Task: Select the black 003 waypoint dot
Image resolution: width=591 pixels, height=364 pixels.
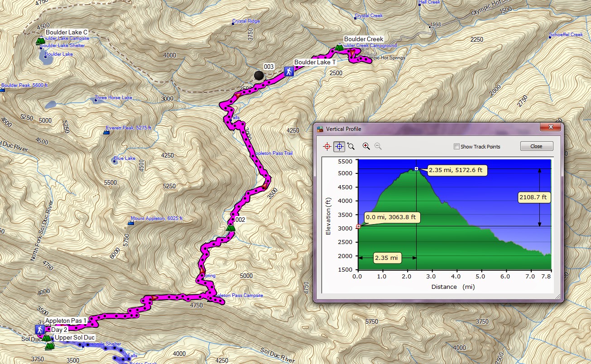Action: (259, 76)
